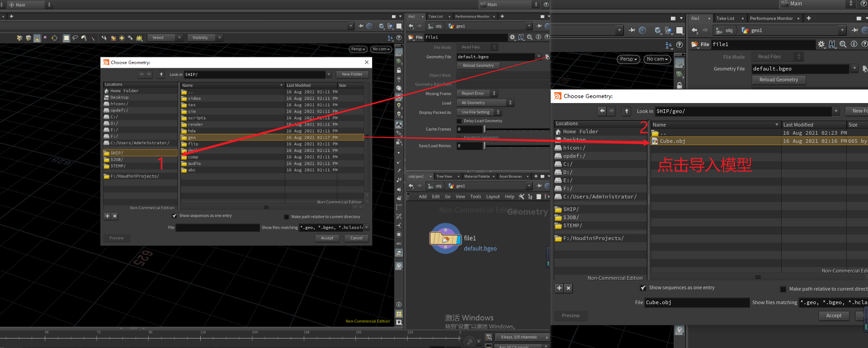The width and height of the screenshot is (868, 348).
Task: Enable Delay Load Geometry checkbox
Action: 459,121
